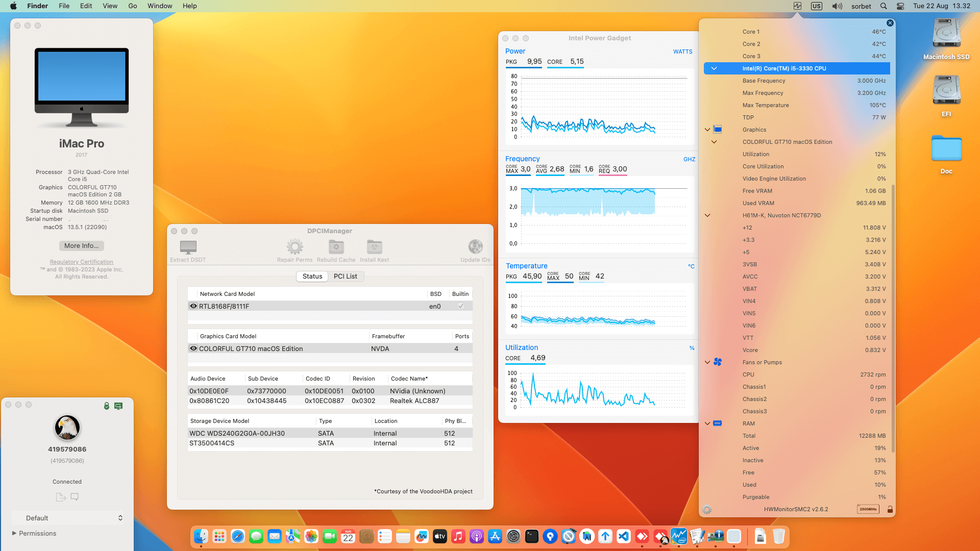Click the lock icon in HWMonitorSMC2

point(890,509)
